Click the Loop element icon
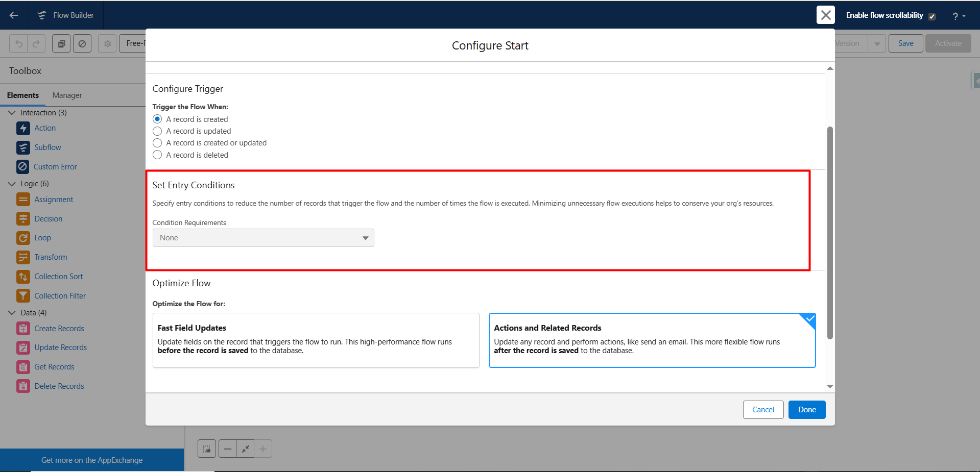Image resolution: width=980 pixels, height=472 pixels. pyautogui.click(x=23, y=238)
